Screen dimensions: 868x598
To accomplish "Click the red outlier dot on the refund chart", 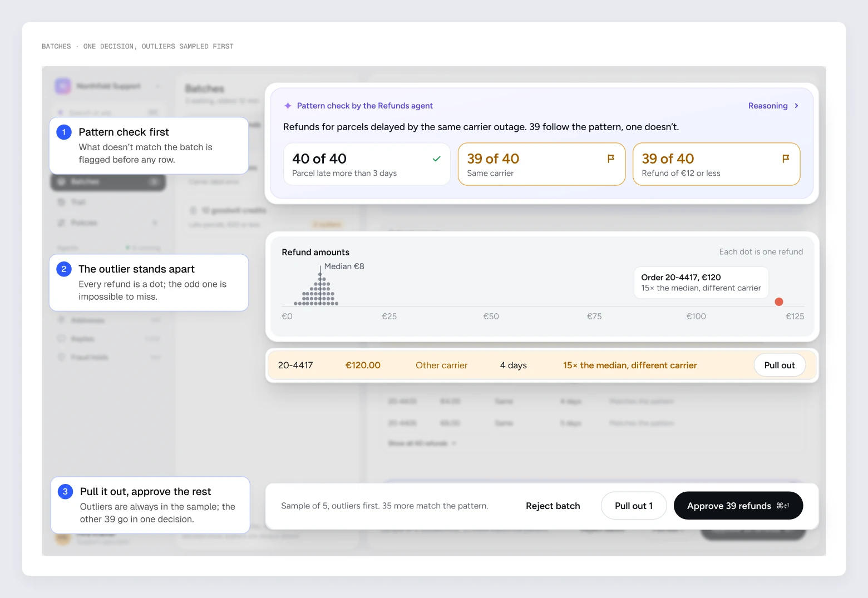I will (779, 302).
